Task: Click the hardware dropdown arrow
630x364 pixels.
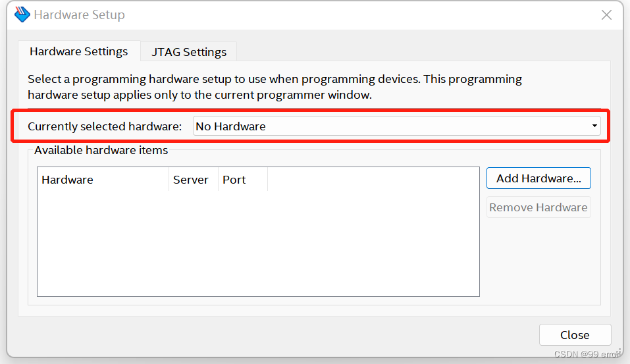Action: point(594,126)
